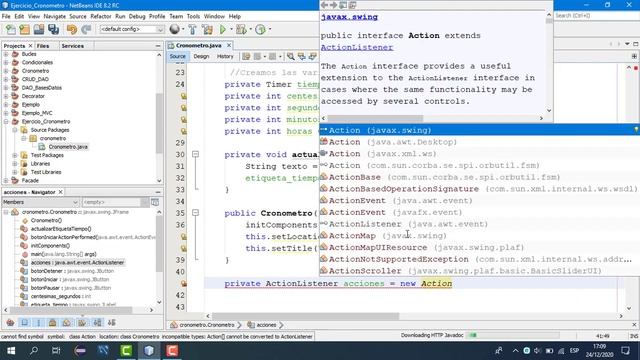The height and width of the screenshot is (360, 640).
Task: Click the Search (Ctrl+I) field
Action: 596,16
